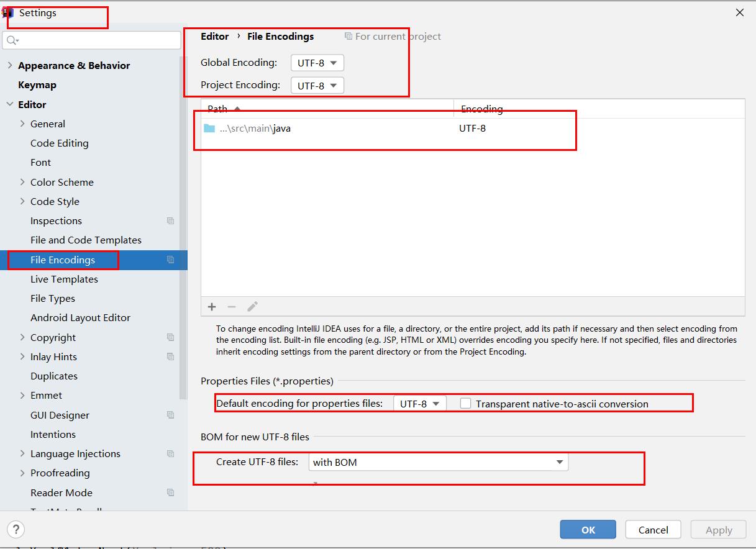Click the OK button
756x549 pixels.
click(588, 530)
